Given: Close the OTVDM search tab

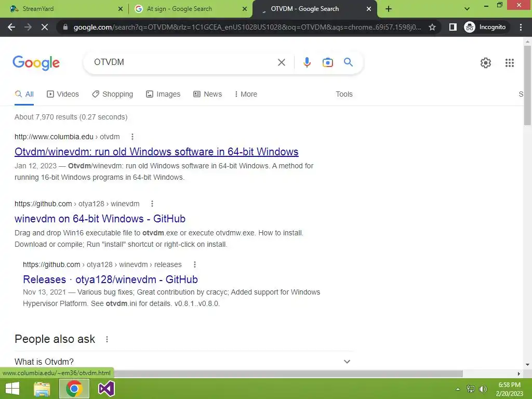Looking at the screenshot, I should (369, 9).
